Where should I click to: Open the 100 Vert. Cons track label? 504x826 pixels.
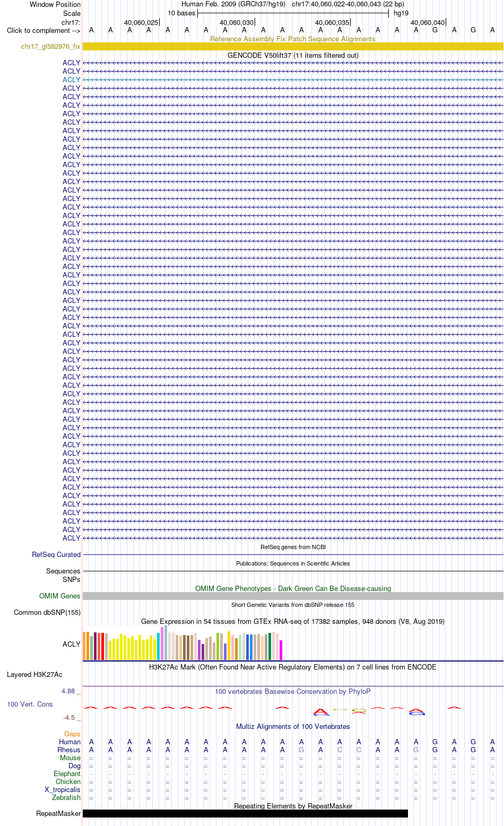click(30, 704)
